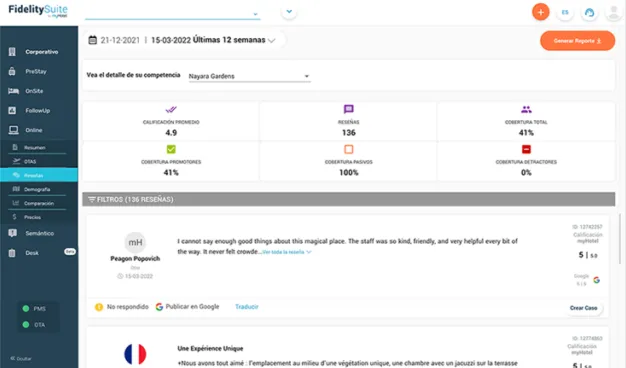Click the Calificación Promedio double-check icon
This screenshot has height=368, width=626.
coord(171,109)
